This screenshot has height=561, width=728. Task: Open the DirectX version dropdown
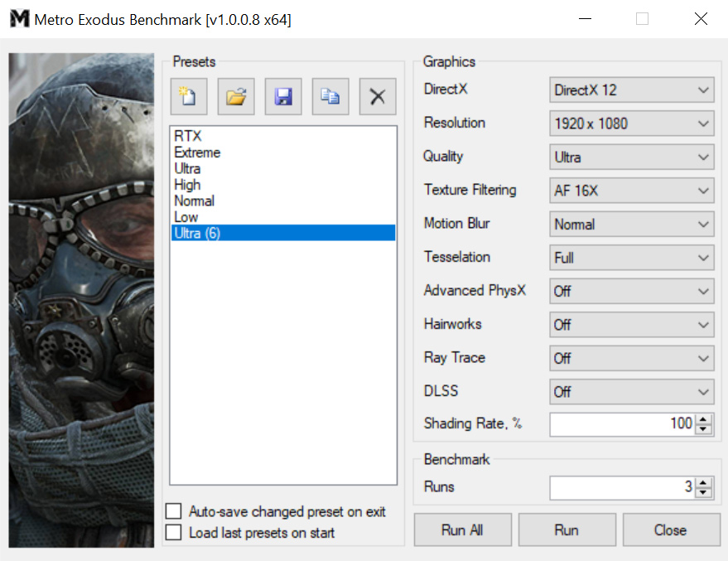tap(631, 90)
